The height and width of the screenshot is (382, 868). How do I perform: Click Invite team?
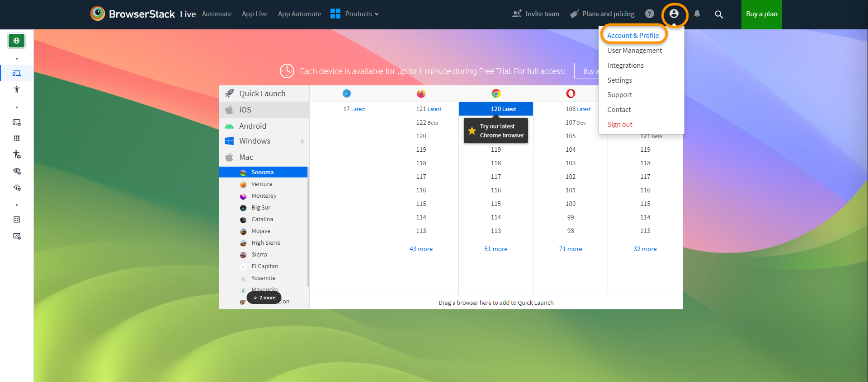point(536,14)
